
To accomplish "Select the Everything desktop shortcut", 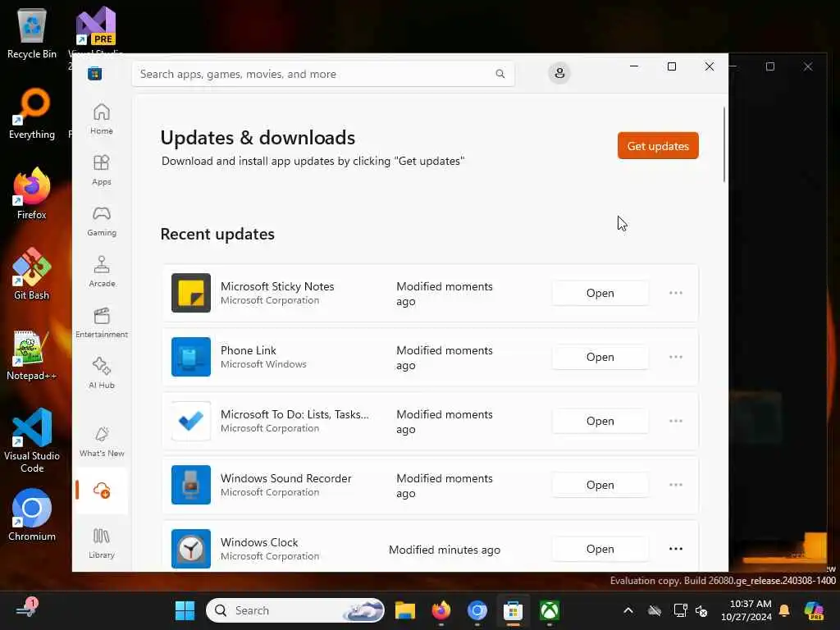I will point(32,114).
